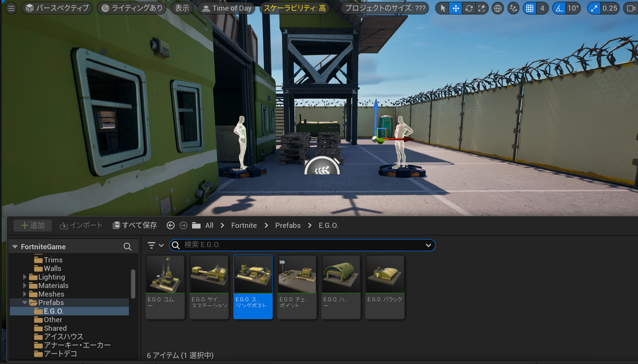Toggle scale snapping icon

click(x=594, y=8)
